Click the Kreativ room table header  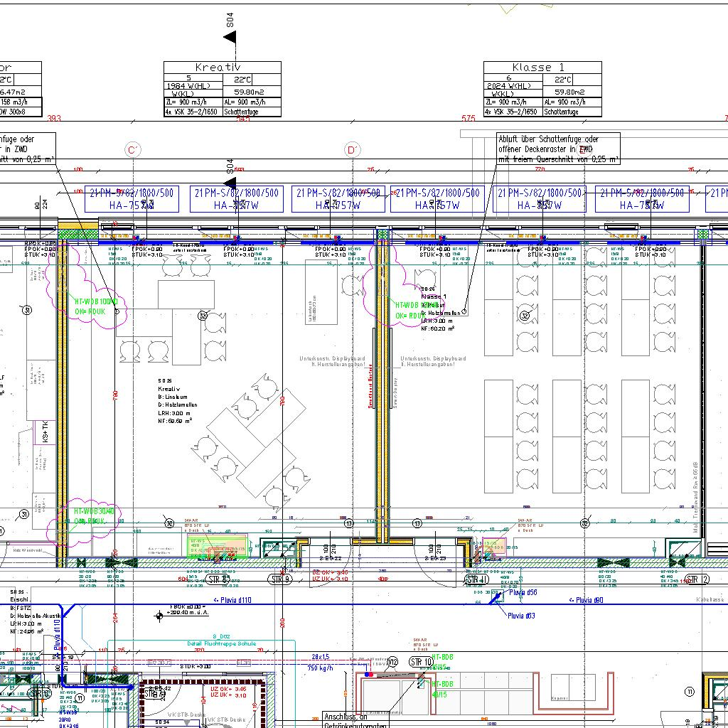(x=222, y=68)
